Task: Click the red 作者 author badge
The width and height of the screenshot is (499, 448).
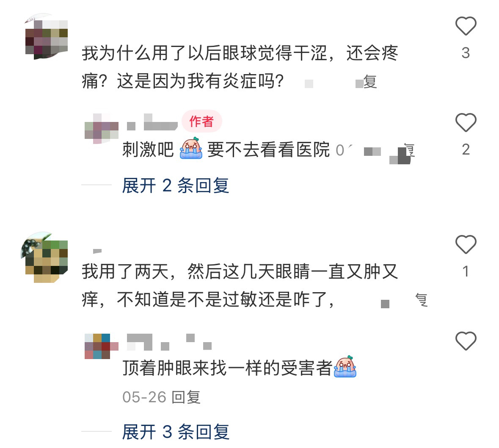Action: (x=201, y=121)
